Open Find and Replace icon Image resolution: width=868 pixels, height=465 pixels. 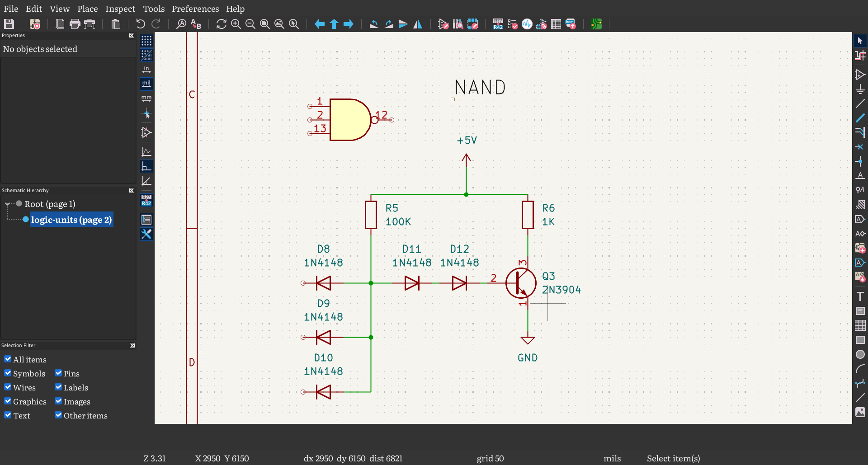click(x=196, y=24)
